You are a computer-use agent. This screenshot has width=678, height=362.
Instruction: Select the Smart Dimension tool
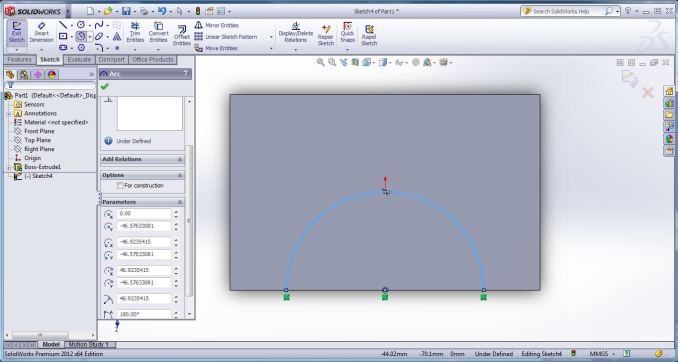(42, 32)
